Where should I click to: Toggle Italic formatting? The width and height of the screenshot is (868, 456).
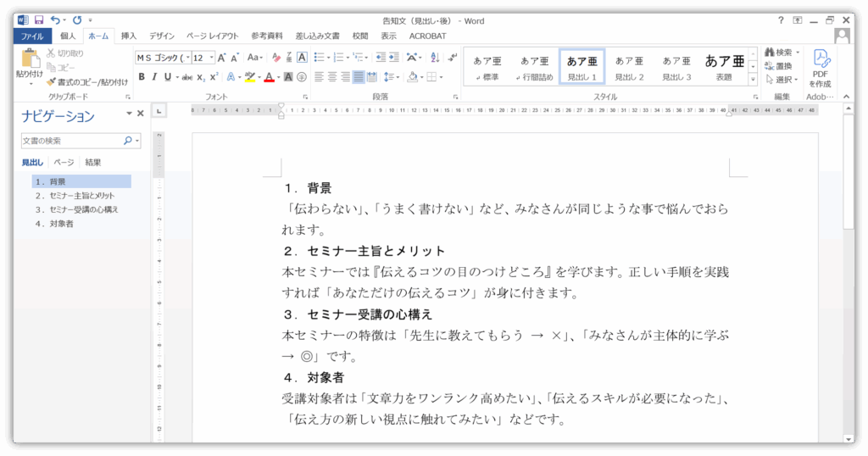(154, 77)
